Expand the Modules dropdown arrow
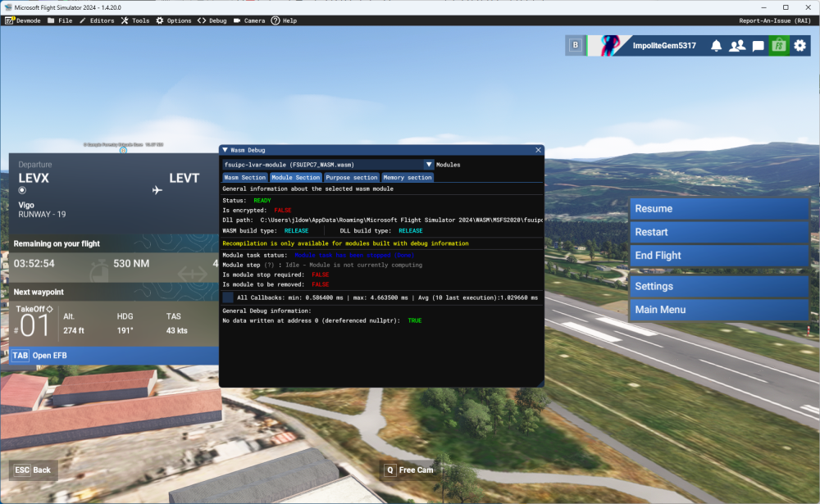Viewport: 820px width, 504px height. (x=428, y=165)
